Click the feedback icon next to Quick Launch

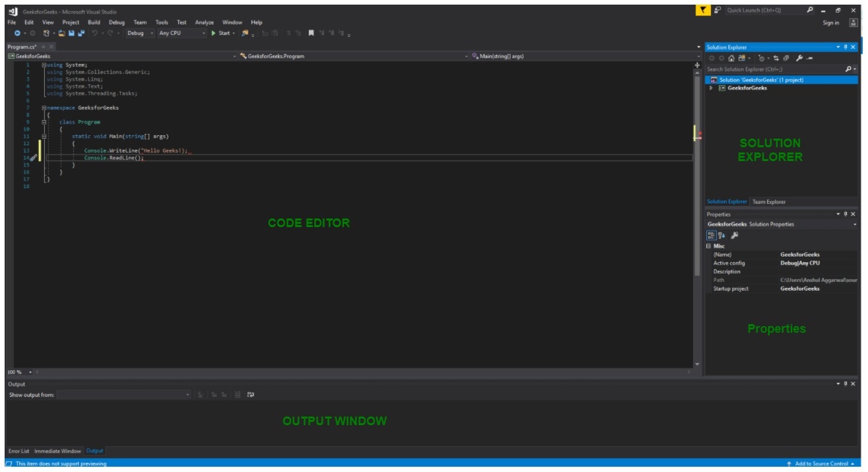[718, 10]
